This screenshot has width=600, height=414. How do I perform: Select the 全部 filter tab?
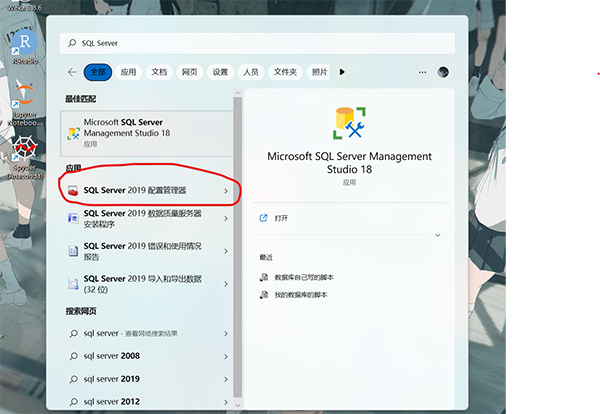pos(98,72)
